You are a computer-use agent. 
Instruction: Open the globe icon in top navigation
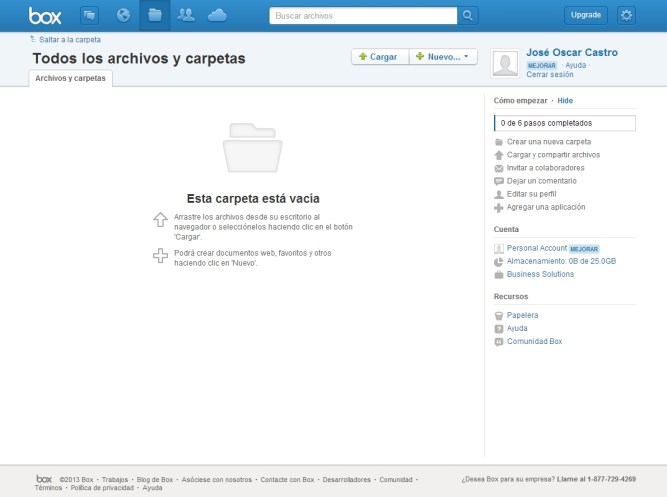click(x=124, y=15)
